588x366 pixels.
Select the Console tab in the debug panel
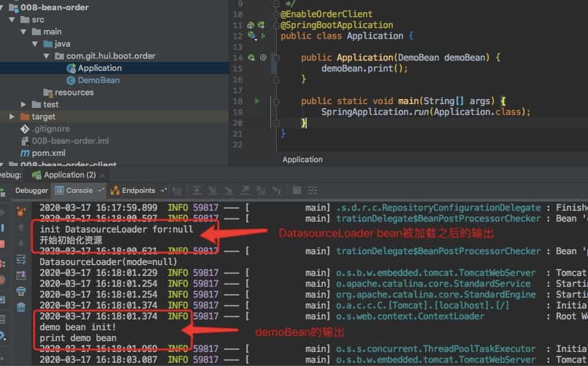click(x=79, y=190)
